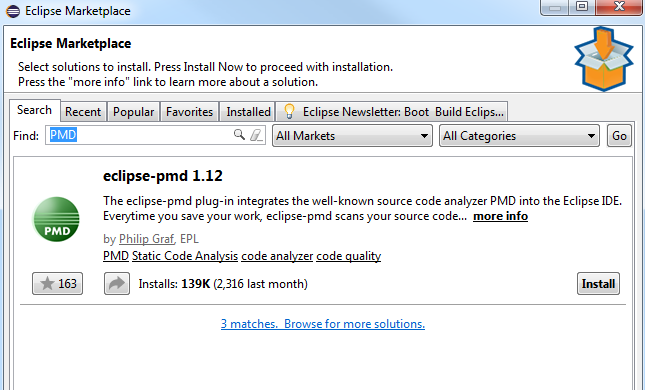645x390 pixels.
Task: Click the Eclipse Marketplace box logo
Action: (x=603, y=58)
